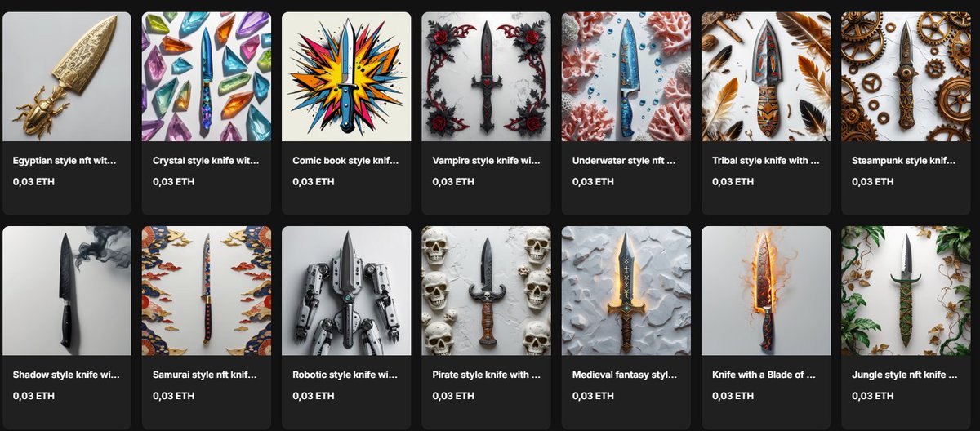Click the 0,03 ETH price under Tribal knife

click(733, 182)
